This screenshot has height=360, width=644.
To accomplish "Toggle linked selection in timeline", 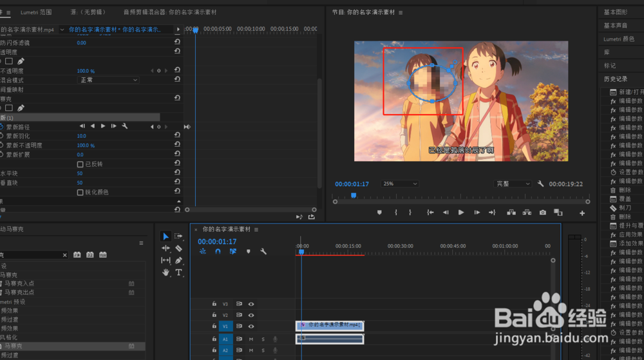I will click(233, 251).
